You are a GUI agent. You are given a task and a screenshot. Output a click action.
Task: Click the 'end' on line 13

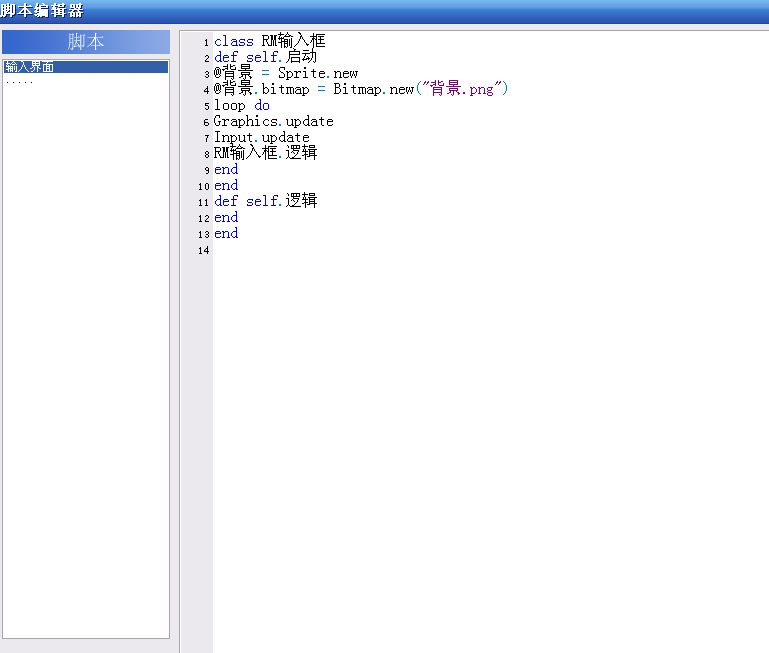tap(226, 234)
